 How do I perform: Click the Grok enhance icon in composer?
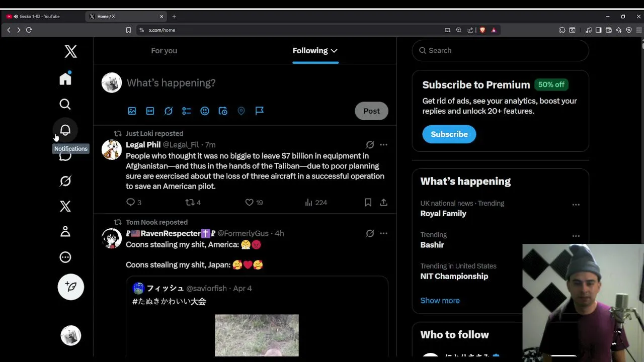point(169,111)
